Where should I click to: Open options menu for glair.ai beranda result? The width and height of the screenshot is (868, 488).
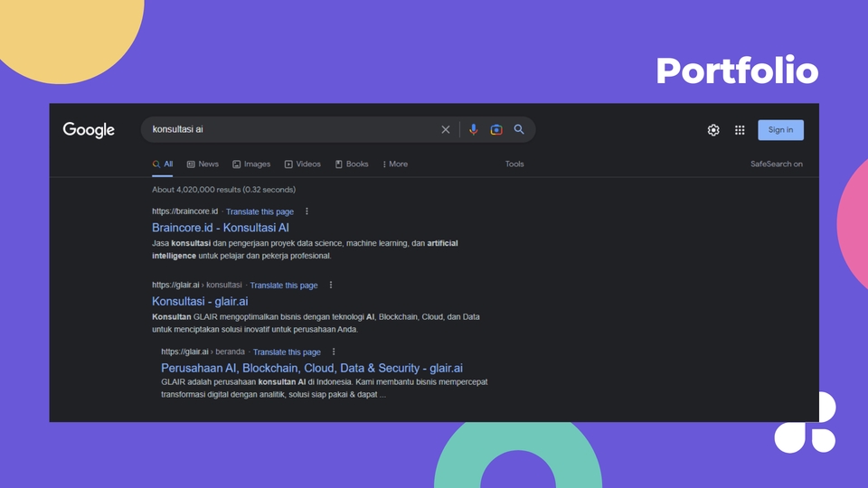click(x=334, y=352)
